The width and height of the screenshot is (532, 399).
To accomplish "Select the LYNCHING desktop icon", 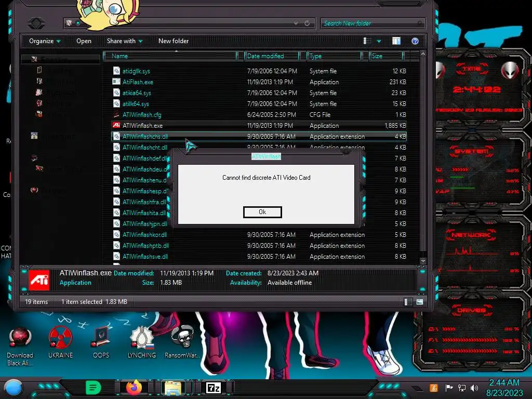I will [x=142, y=342].
